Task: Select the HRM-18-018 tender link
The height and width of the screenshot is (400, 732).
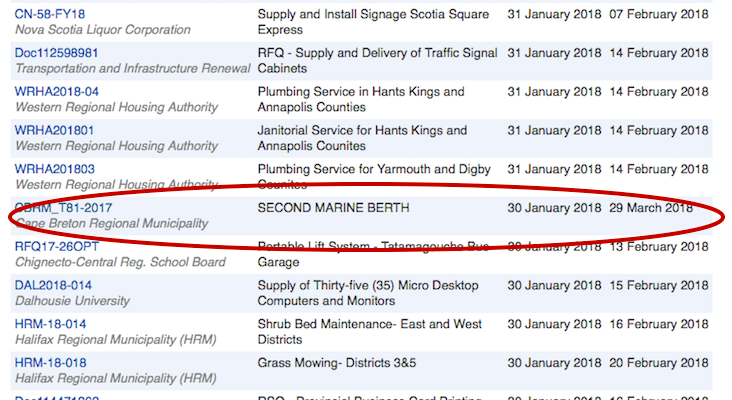Action: click(50, 363)
